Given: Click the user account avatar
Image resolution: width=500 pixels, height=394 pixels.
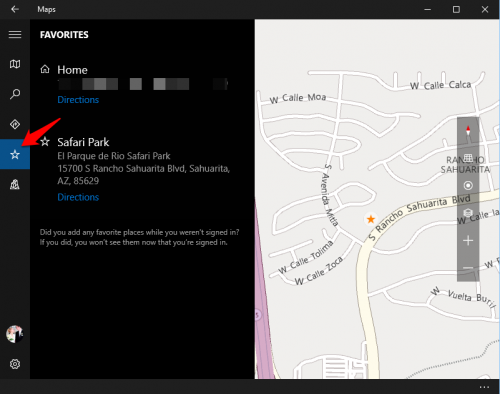Looking at the screenshot, I should (x=15, y=334).
